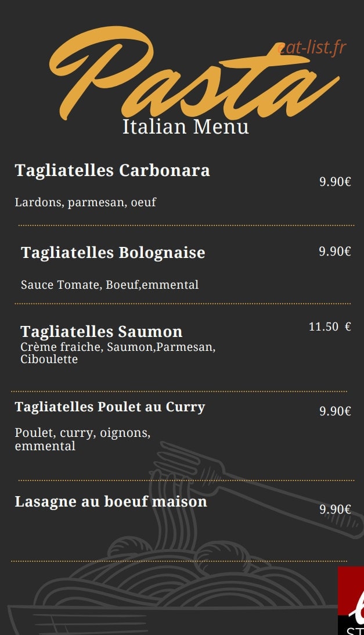Open Tagliatelles Poulet au Curry item
Image resolution: width=364 pixels, height=635 pixels.
click(x=110, y=407)
